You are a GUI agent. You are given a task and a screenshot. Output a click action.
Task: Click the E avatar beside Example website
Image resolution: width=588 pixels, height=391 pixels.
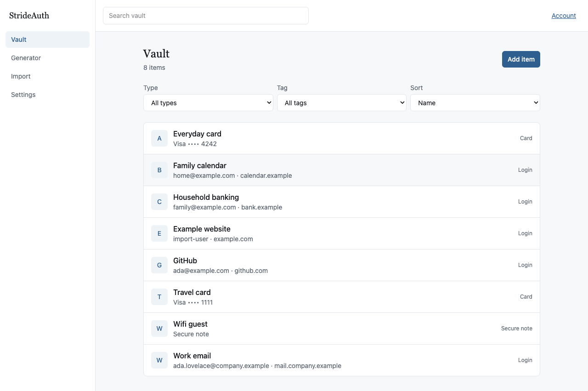click(x=159, y=233)
